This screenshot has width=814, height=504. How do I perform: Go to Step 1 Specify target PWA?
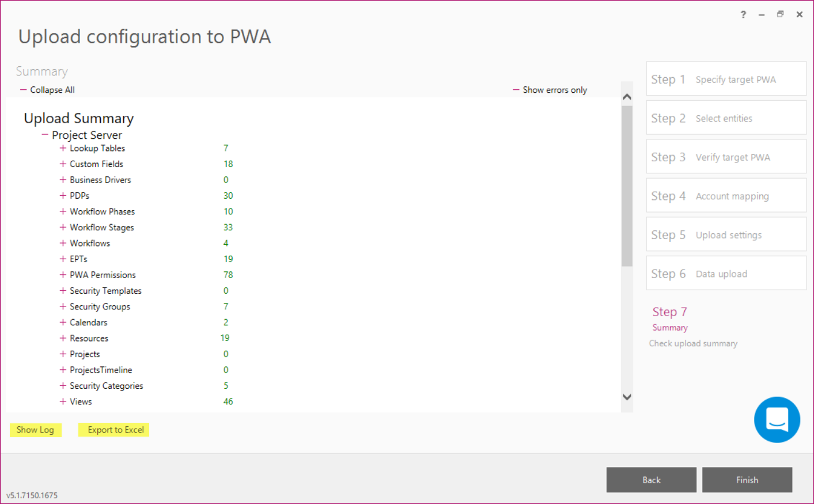point(726,79)
